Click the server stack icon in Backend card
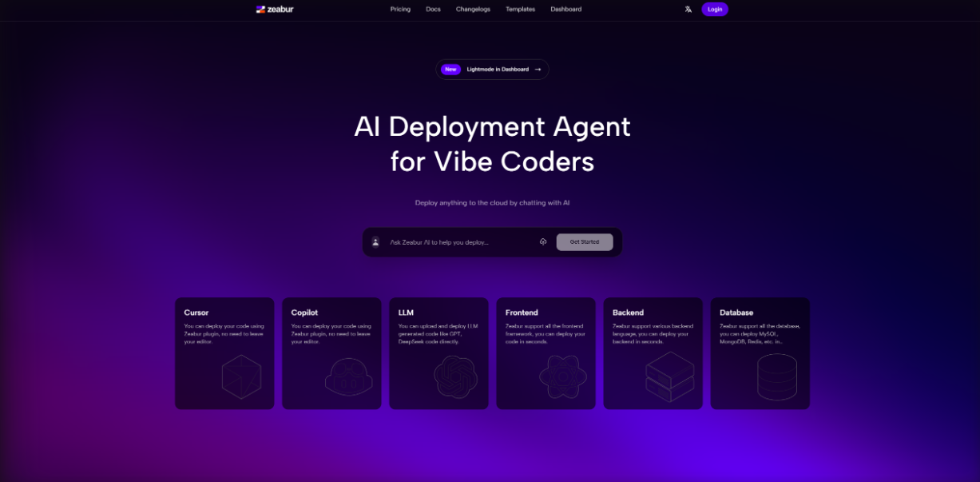This screenshot has height=482, width=980. pos(669,376)
